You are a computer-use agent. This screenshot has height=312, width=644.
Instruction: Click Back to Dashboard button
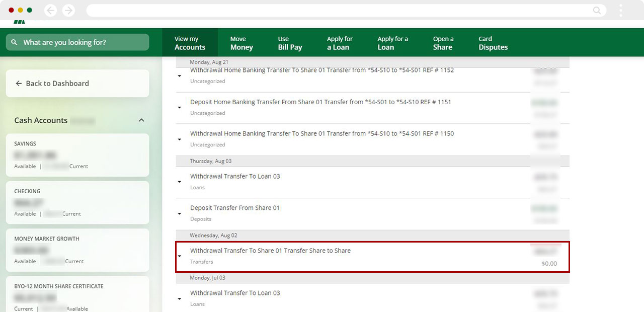click(77, 84)
